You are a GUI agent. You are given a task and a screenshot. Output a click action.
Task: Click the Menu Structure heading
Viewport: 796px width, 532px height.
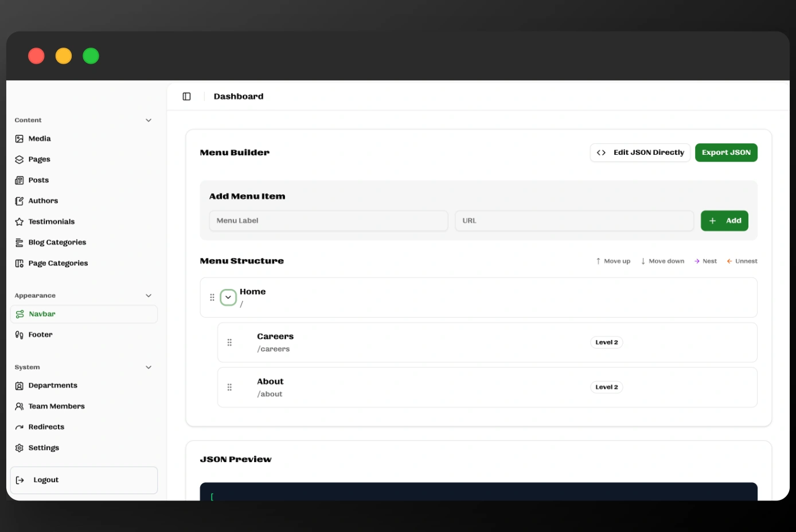click(x=242, y=261)
